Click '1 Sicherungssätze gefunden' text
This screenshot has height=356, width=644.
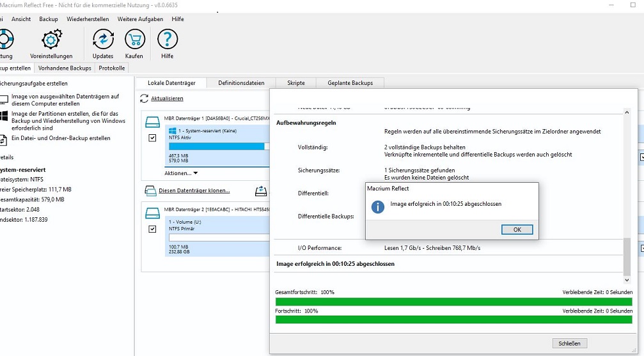pyautogui.click(x=420, y=170)
